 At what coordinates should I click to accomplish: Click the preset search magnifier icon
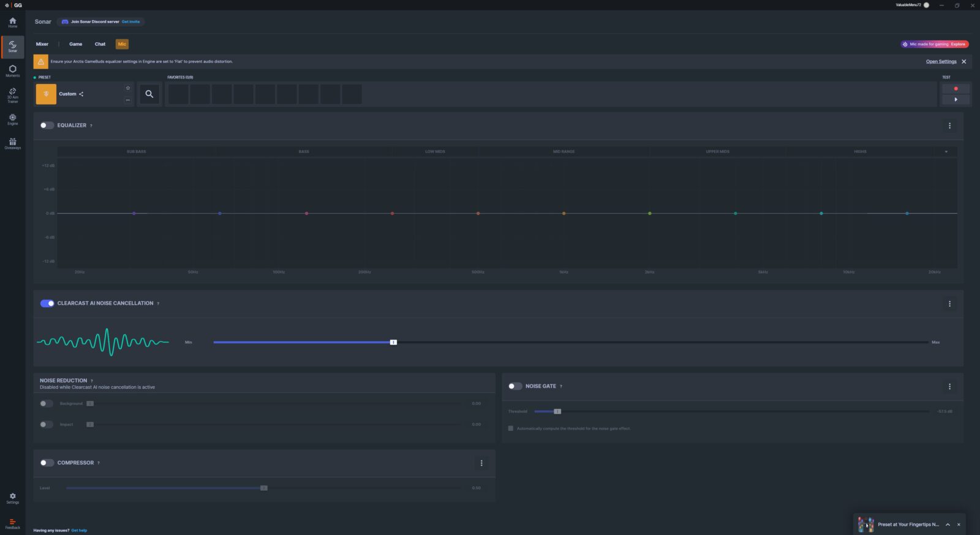pyautogui.click(x=149, y=94)
